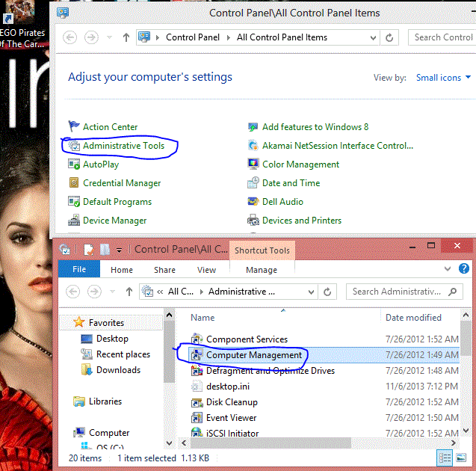Select Defragment and Optimize Drives shortcut
The height and width of the screenshot is (471, 476).
click(271, 371)
